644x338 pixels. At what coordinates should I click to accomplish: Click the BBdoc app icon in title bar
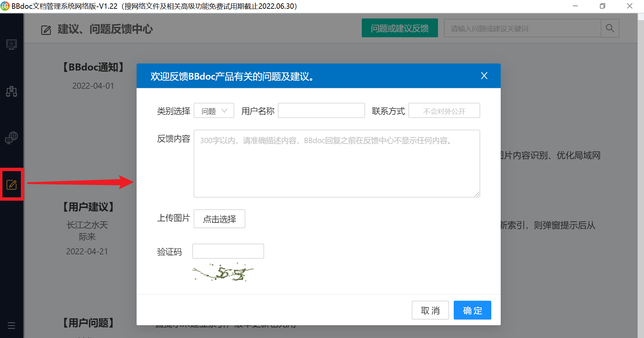coord(5,6)
